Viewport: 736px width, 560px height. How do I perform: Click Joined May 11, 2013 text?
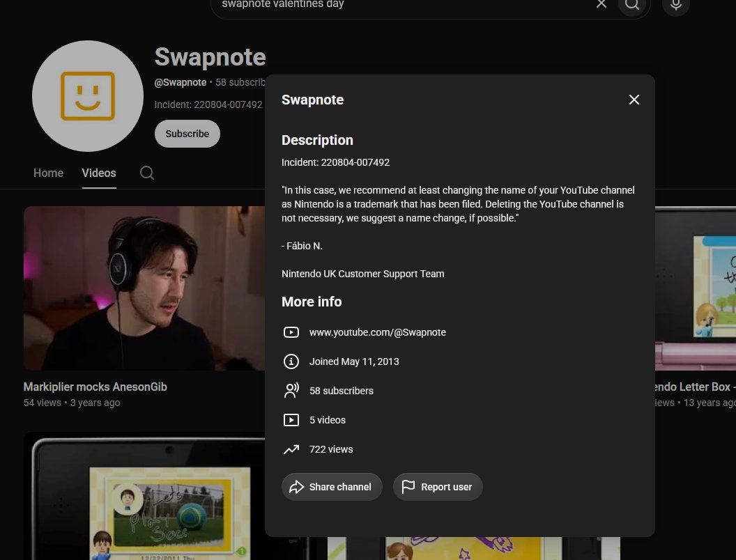click(354, 361)
